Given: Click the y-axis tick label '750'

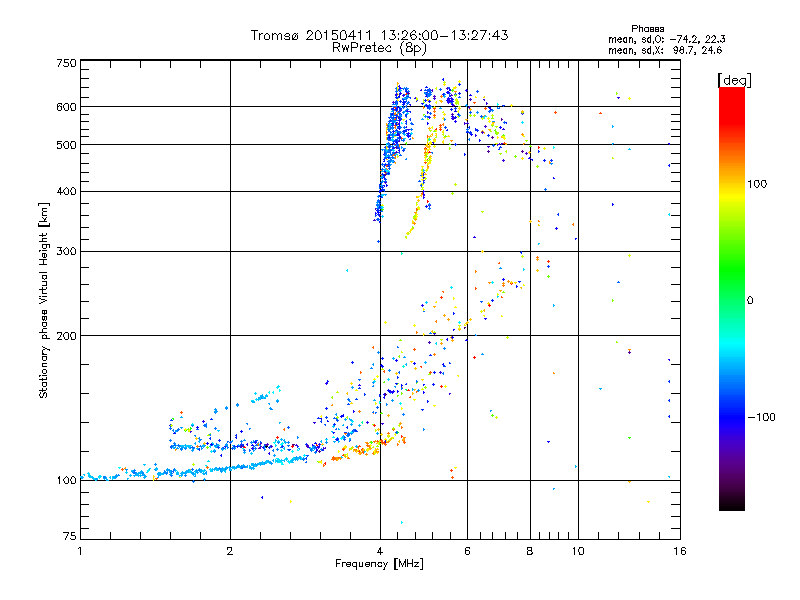Looking at the screenshot, I should tap(66, 63).
